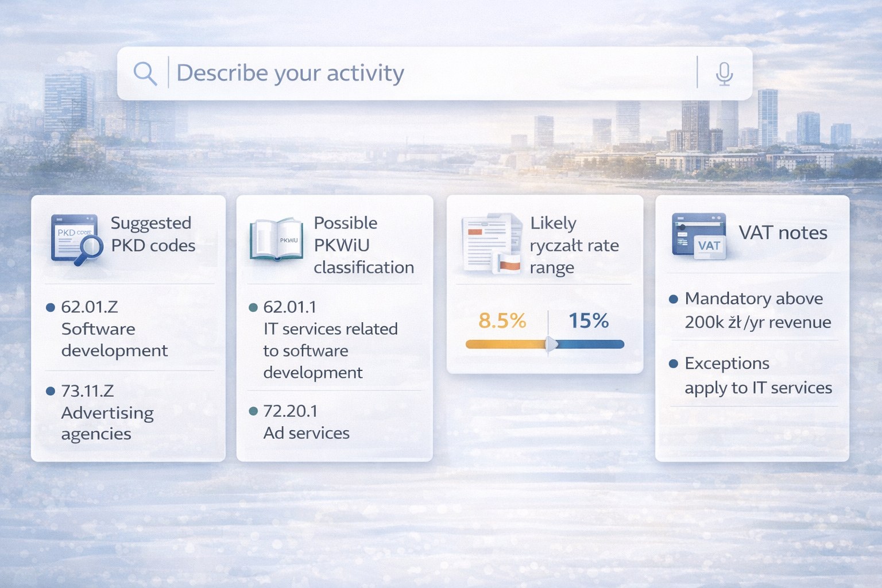
Task: Click the ryczałt rate slider handle
Action: (x=551, y=344)
